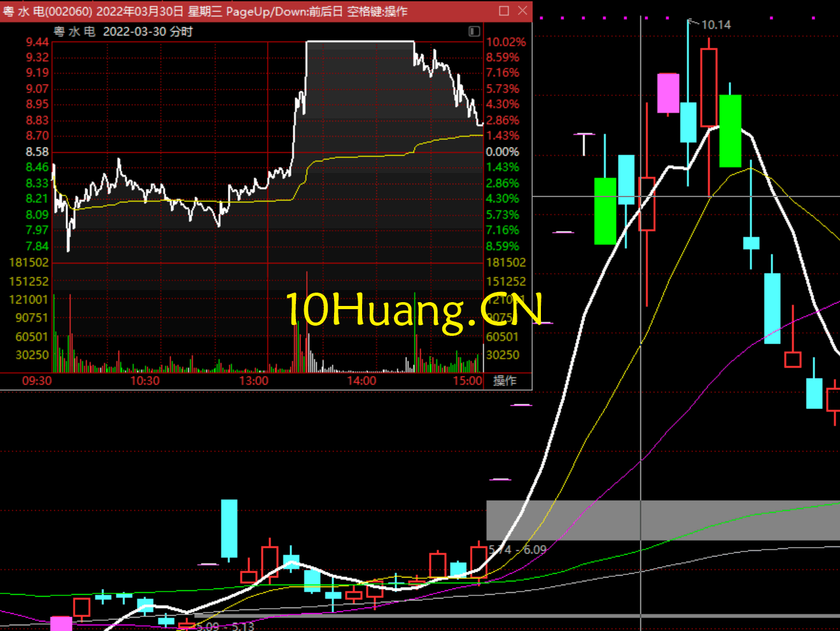Click the 14:00 time axis label
This screenshot has height=631, width=840.
361,380
